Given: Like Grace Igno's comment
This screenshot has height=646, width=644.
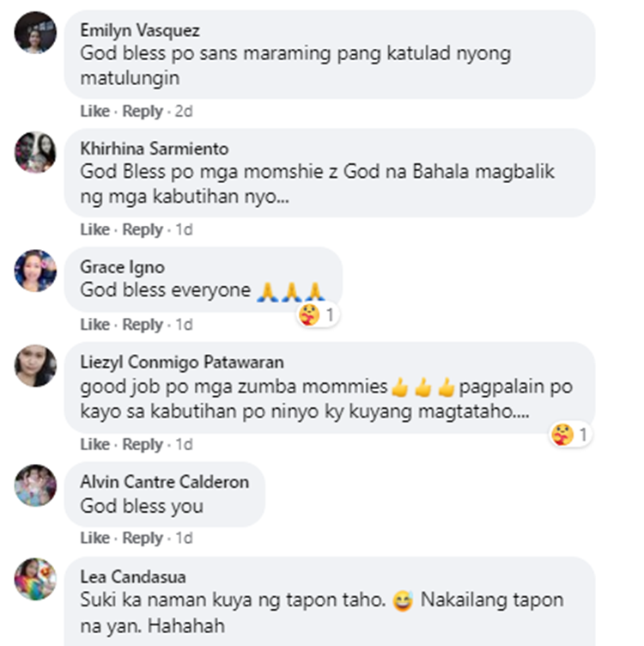Looking at the screenshot, I should pyautogui.click(x=95, y=325).
